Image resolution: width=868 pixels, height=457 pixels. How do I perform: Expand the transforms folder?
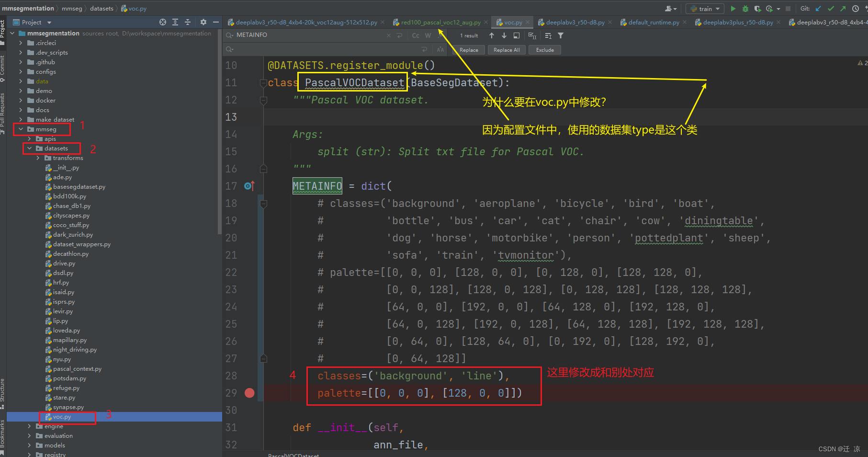coord(38,158)
